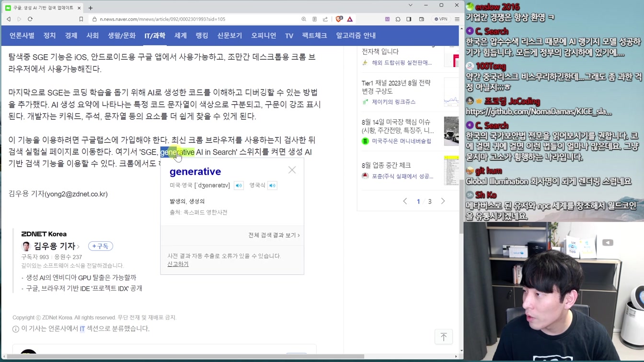Screen dimensions: 644x362
Task: Open the 랭킹 section
Action: click(x=202, y=35)
